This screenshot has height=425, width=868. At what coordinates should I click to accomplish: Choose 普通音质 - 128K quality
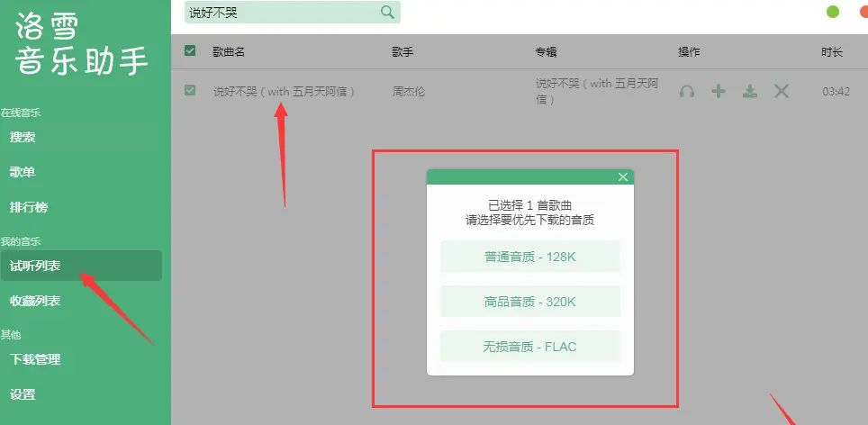(530, 257)
